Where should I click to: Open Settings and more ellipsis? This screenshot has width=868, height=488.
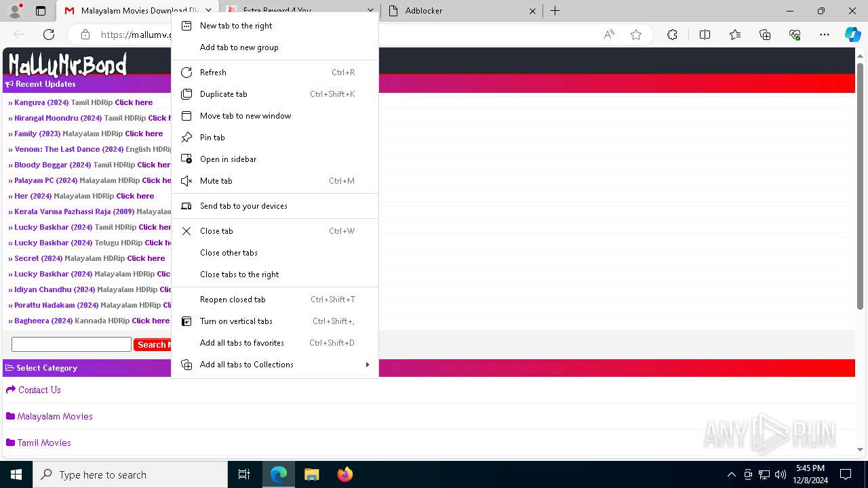(825, 35)
